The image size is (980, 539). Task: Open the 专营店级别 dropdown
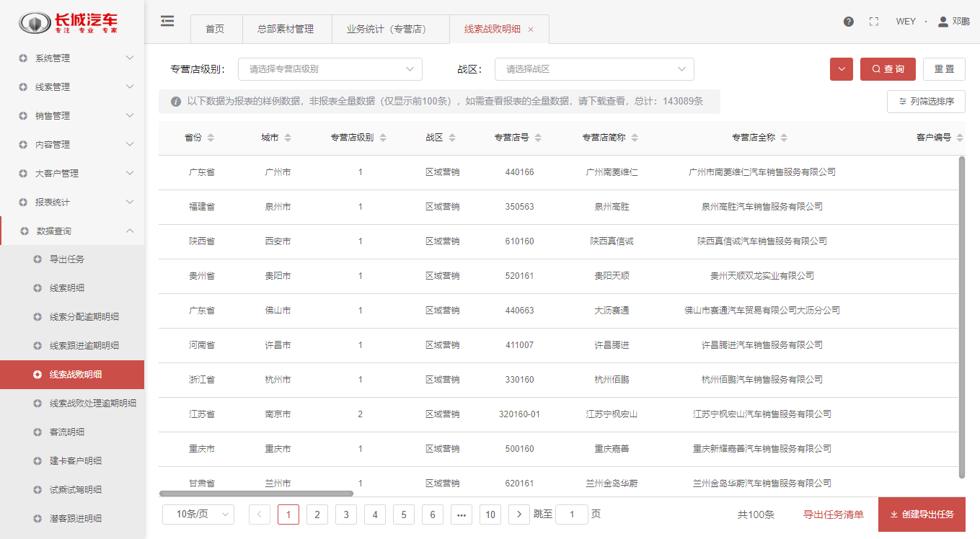click(330, 69)
